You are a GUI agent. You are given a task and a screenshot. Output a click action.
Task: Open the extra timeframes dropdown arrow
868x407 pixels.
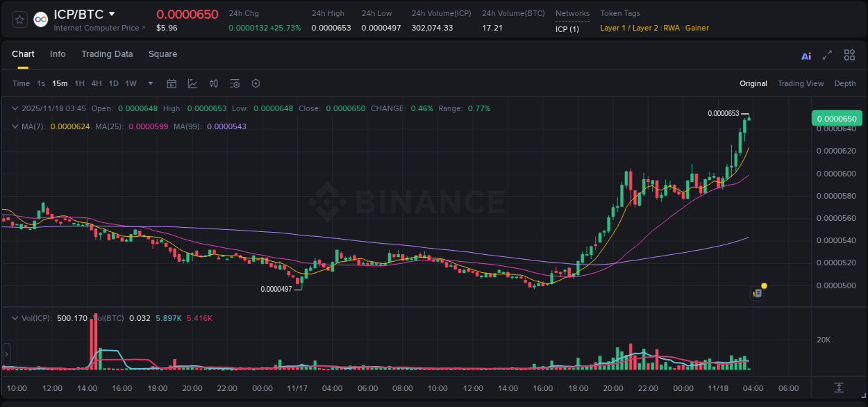pyautogui.click(x=149, y=83)
